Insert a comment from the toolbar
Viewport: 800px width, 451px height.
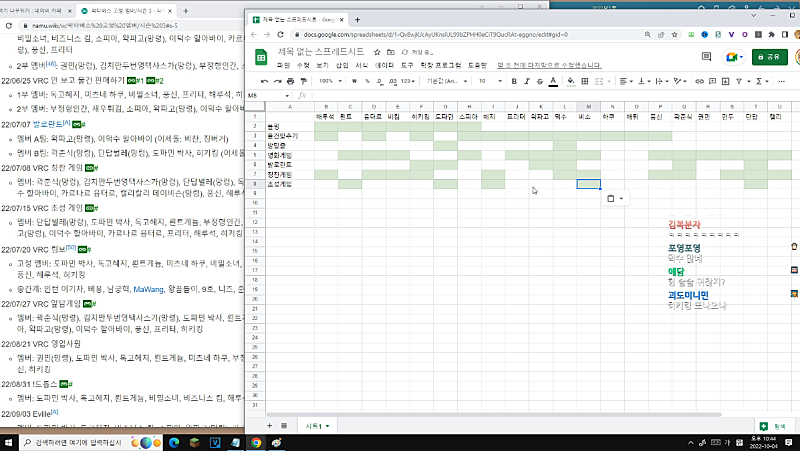(x=713, y=81)
